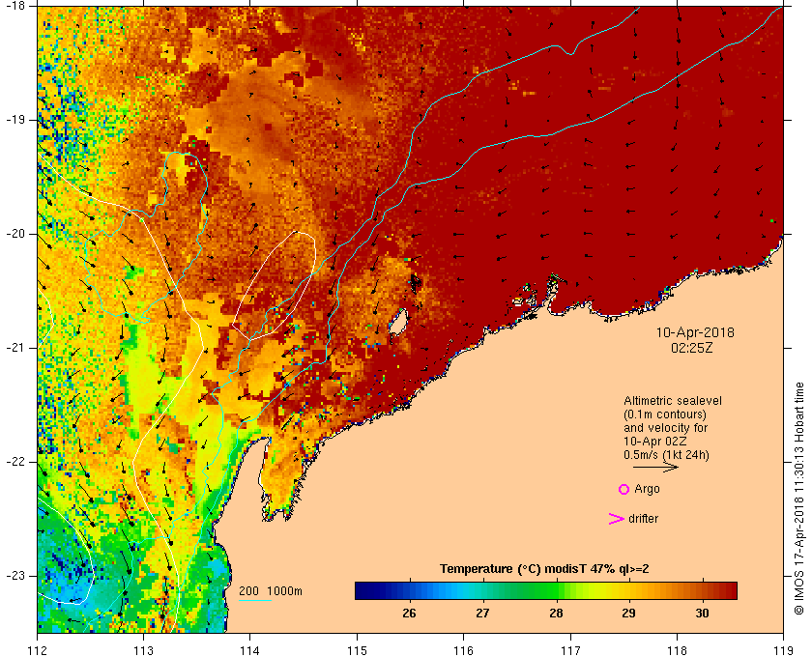
Task: Click the latitude axis label -20
Action: click(15, 234)
